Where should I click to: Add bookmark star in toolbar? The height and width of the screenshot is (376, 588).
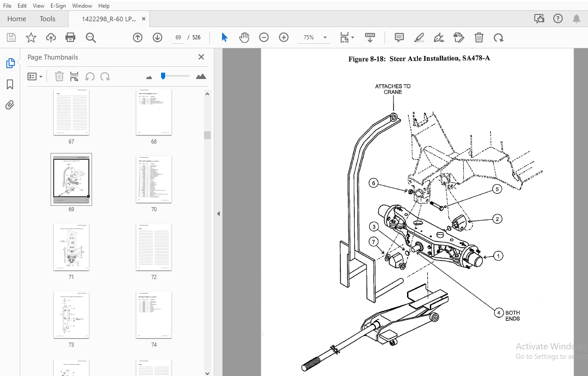pyautogui.click(x=31, y=37)
